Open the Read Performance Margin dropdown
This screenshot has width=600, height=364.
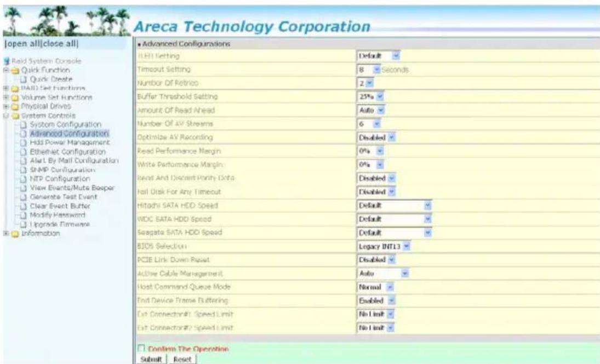pyautogui.click(x=370, y=151)
